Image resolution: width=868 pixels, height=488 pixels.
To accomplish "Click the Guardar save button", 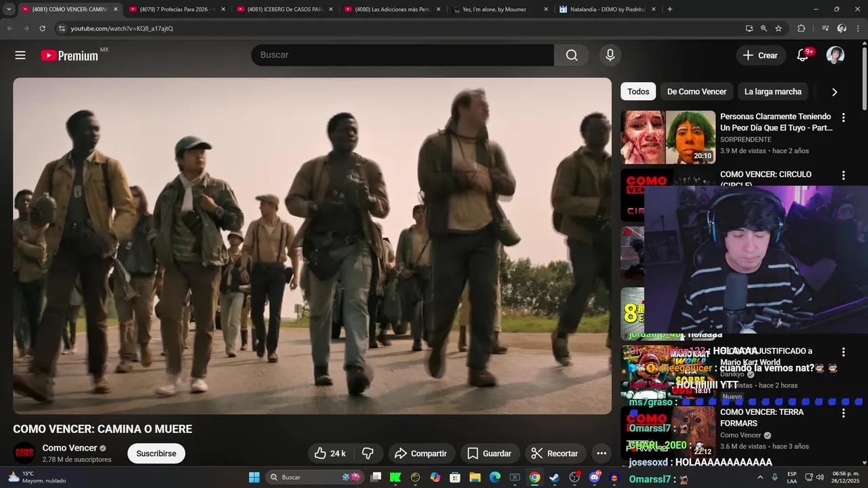I will (x=490, y=453).
